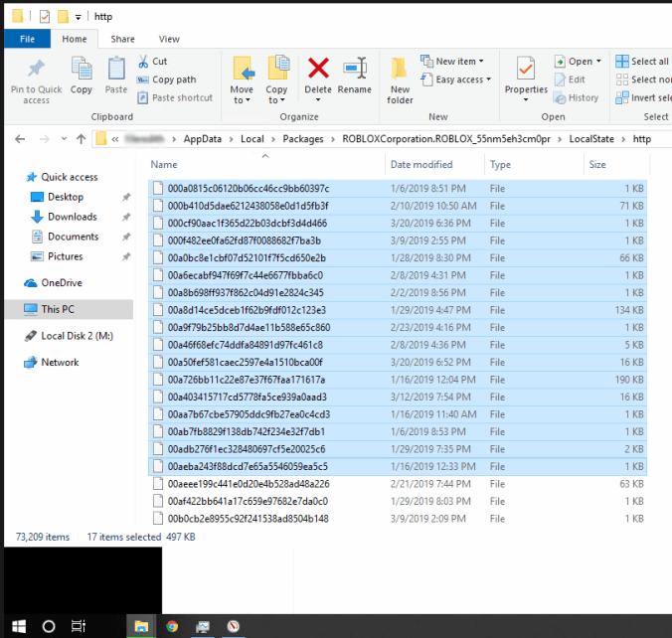
Task: Expand the Delete options arrow
Action: pyautogui.click(x=318, y=99)
